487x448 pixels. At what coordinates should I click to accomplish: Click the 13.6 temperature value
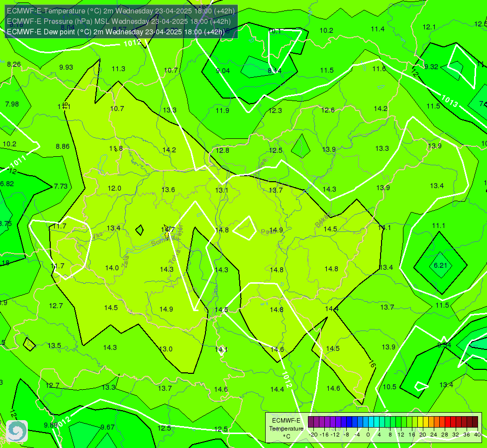click(x=168, y=190)
